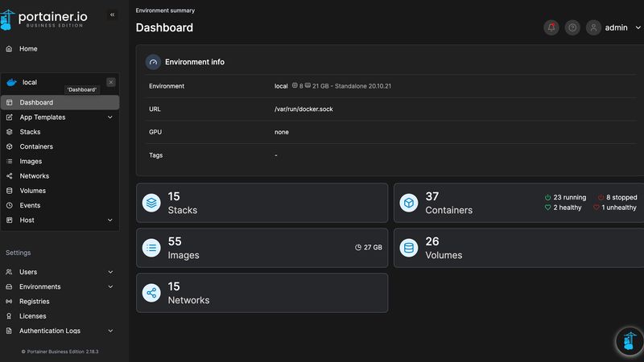Click the notification bell icon
This screenshot has width=644, height=362.
[x=551, y=27]
